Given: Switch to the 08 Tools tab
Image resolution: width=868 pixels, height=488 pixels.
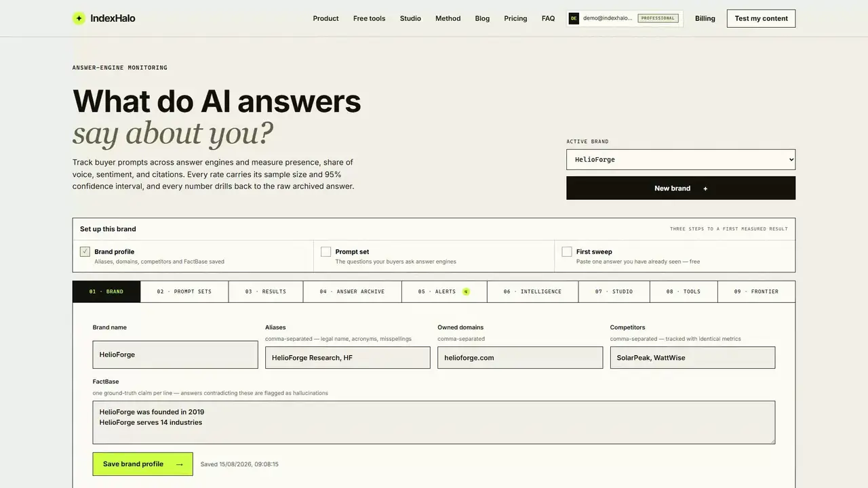Looking at the screenshot, I should tap(684, 291).
